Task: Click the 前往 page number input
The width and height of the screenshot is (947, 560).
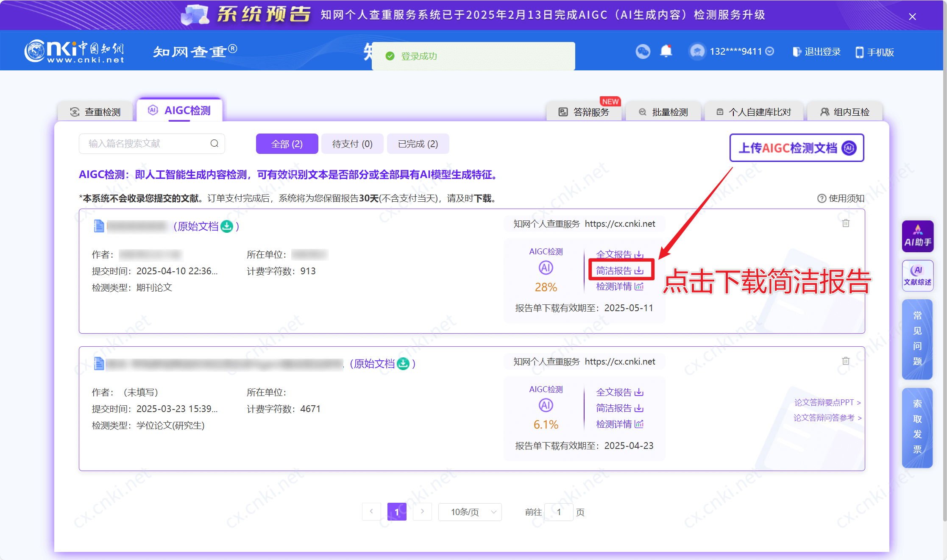Action: [x=559, y=512]
